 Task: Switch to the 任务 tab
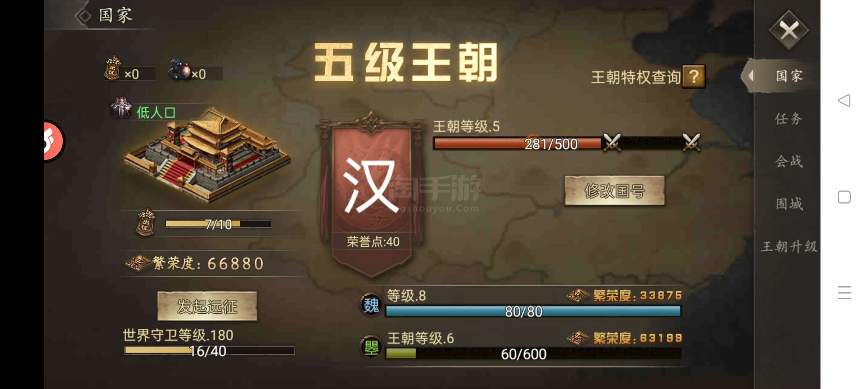pos(788,119)
